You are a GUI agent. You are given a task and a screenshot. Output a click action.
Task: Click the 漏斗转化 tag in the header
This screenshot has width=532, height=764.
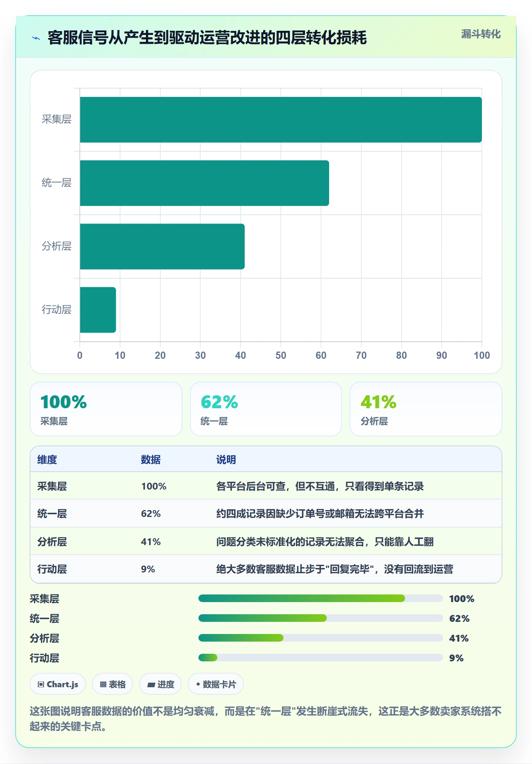[x=481, y=34]
